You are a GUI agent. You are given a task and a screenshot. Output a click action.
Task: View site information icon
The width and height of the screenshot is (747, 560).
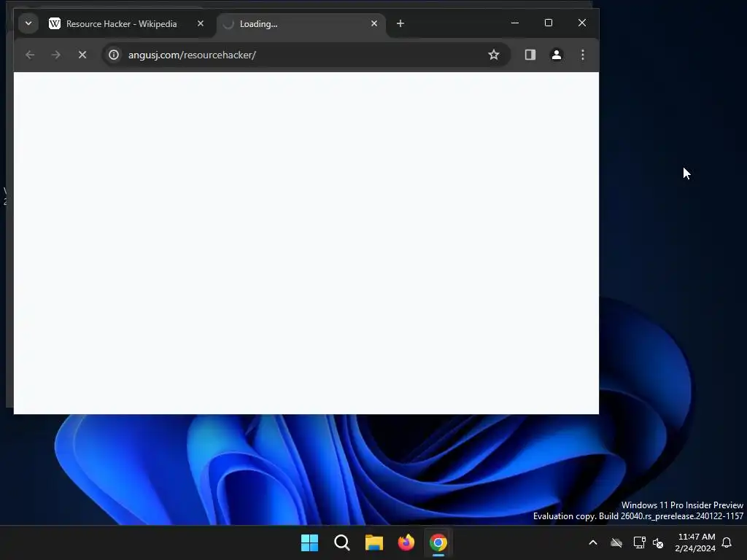click(x=114, y=55)
